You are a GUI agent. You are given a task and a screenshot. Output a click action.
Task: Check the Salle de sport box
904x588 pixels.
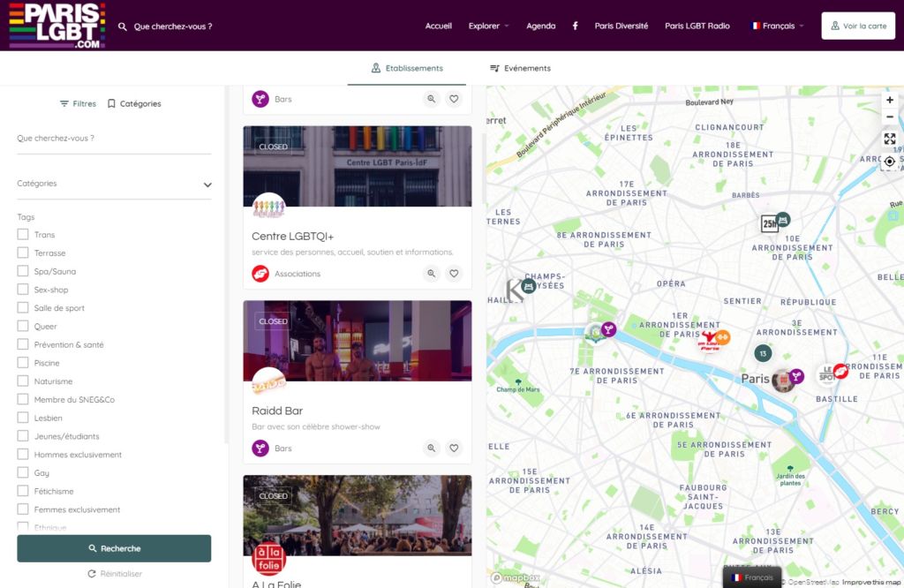point(22,308)
